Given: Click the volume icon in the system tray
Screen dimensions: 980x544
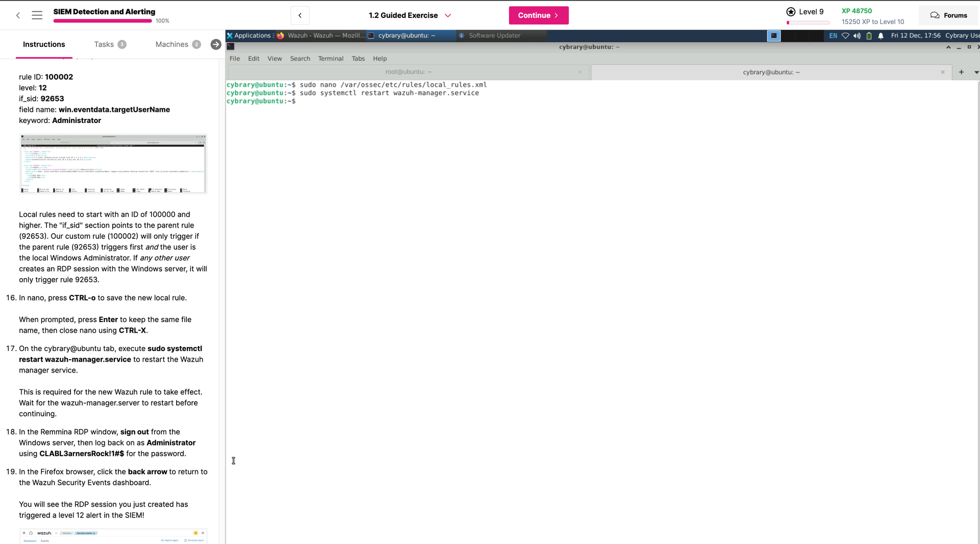Looking at the screenshot, I should [x=857, y=36].
